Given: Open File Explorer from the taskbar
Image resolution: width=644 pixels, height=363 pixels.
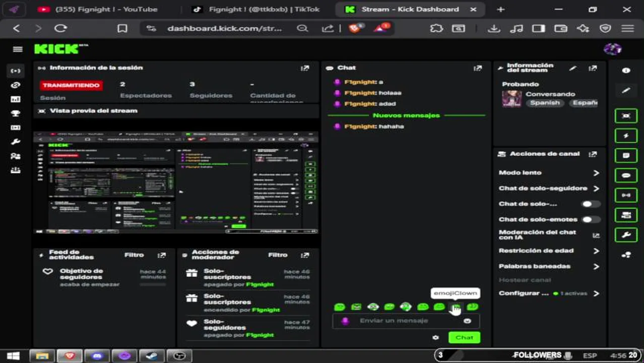Looking at the screenshot, I should tap(42, 356).
